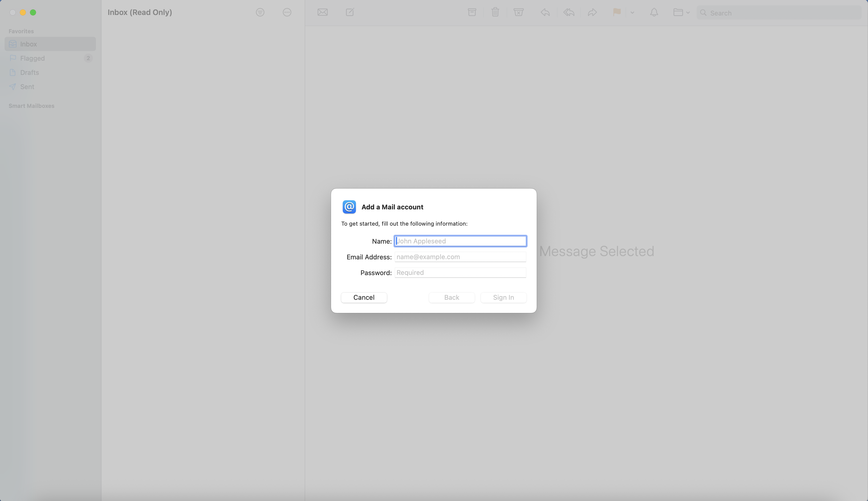Click the orange Flag icon

pyautogui.click(x=616, y=12)
